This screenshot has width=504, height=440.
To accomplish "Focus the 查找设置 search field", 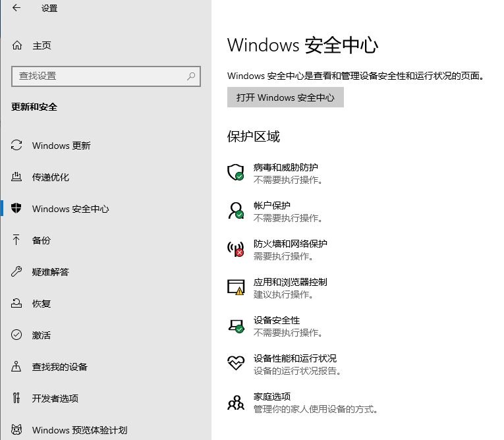I will coord(106,76).
